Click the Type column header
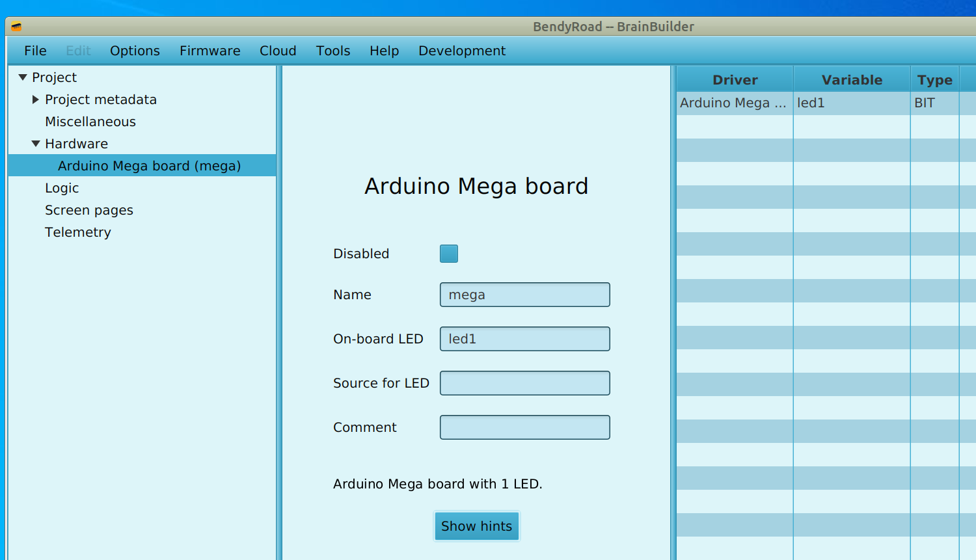This screenshot has width=976, height=560. tap(935, 79)
